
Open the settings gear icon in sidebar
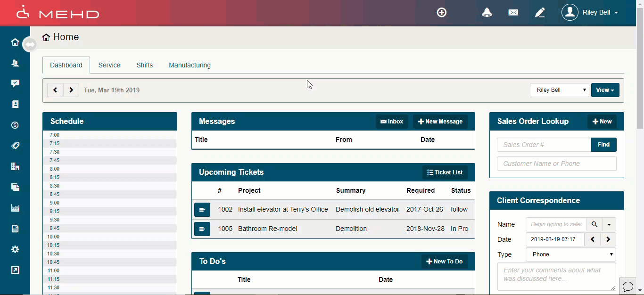coord(15,249)
